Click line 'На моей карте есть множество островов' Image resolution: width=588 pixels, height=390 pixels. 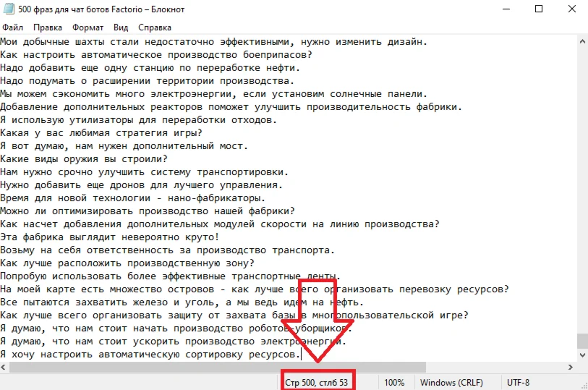(255, 289)
